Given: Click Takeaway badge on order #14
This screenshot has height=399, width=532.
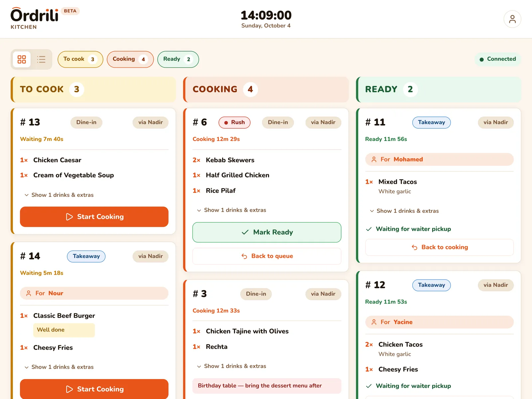Looking at the screenshot, I should (86, 256).
